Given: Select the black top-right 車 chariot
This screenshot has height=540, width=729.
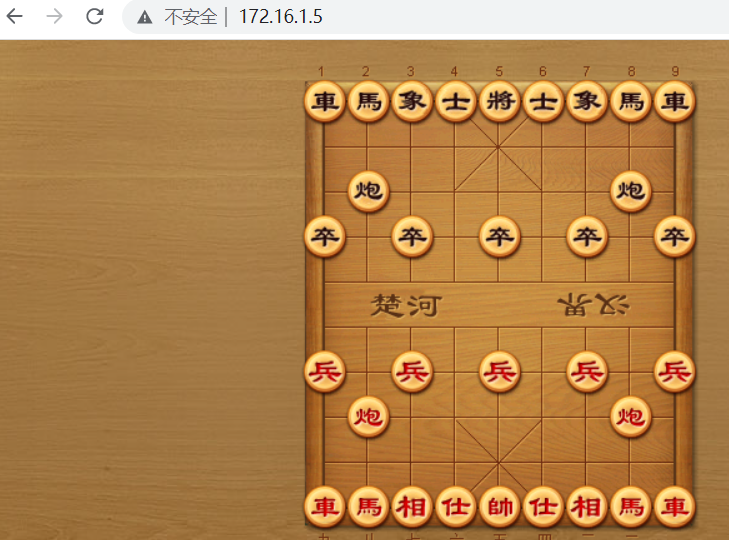Looking at the screenshot, I should (x=675, y=101).
